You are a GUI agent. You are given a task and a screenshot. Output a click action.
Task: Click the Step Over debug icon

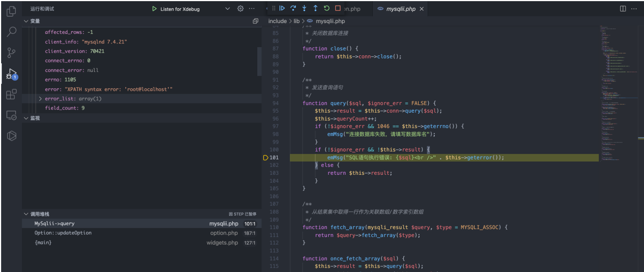(x=293, y=8)
